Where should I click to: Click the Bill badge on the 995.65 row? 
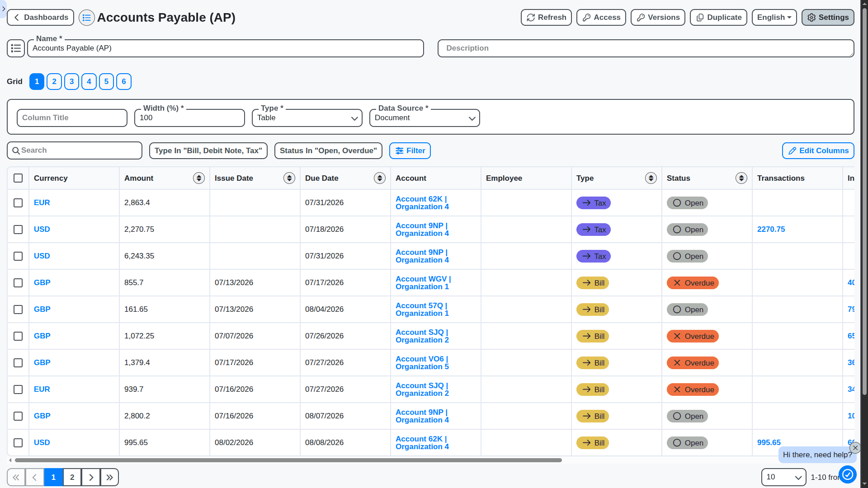coord(592,443)
